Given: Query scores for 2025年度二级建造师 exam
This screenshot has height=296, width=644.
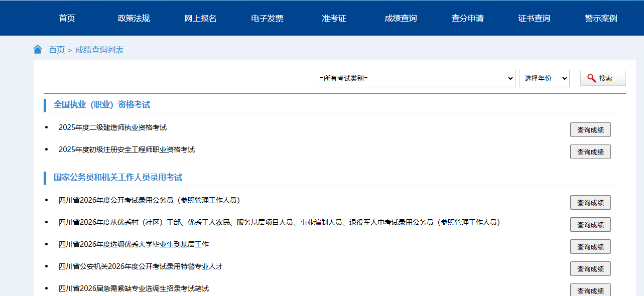Looking at the screenshot, I should 590,130.
